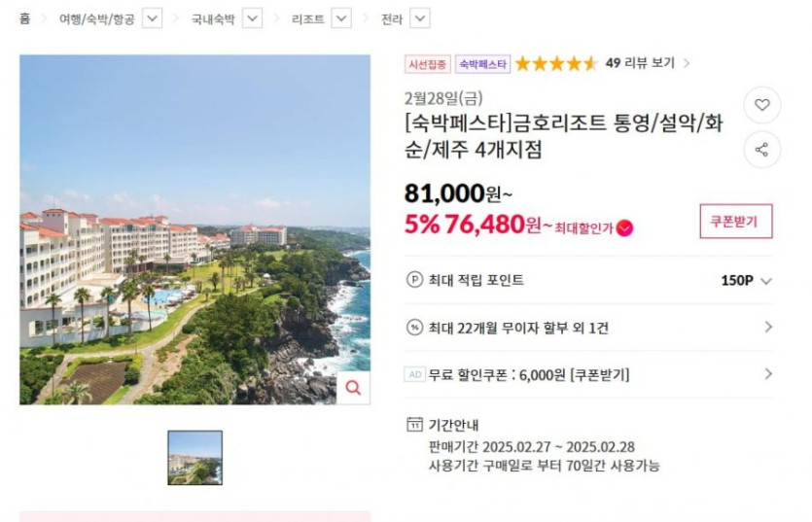Screen dimensions: 812x522
Task: Click the 쿠폰받기 button
Action: click(735, 222)
